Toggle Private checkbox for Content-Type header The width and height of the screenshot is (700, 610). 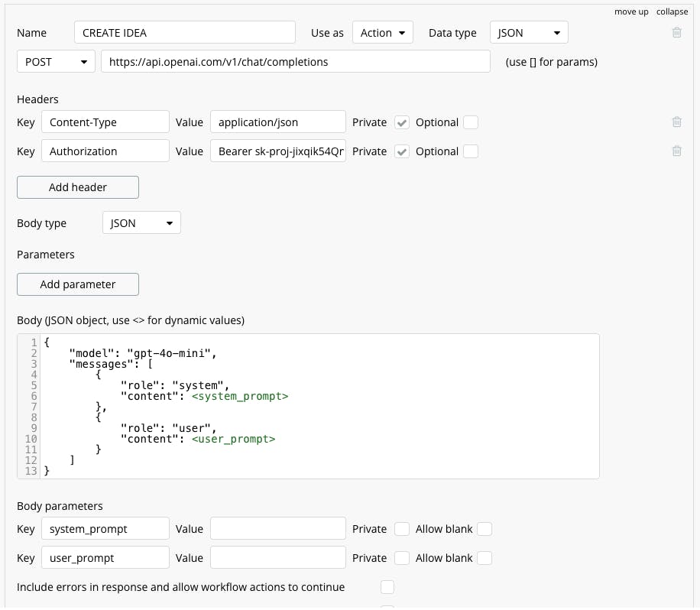(402, 122)
